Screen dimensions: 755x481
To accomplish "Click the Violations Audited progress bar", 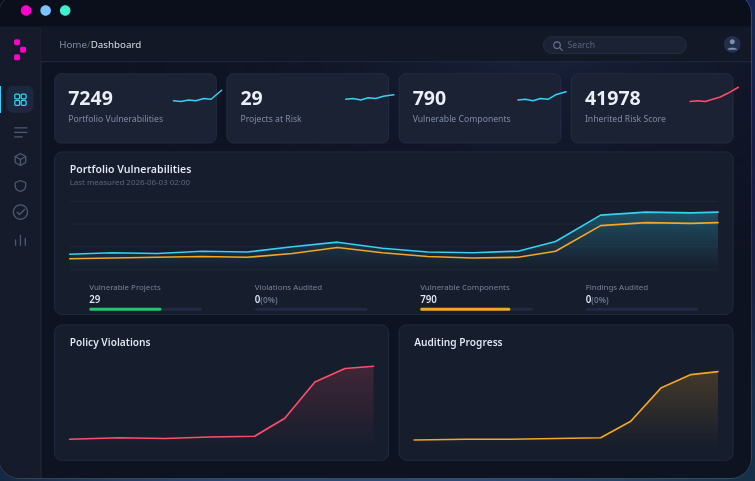I will click(x=311, y=309).
